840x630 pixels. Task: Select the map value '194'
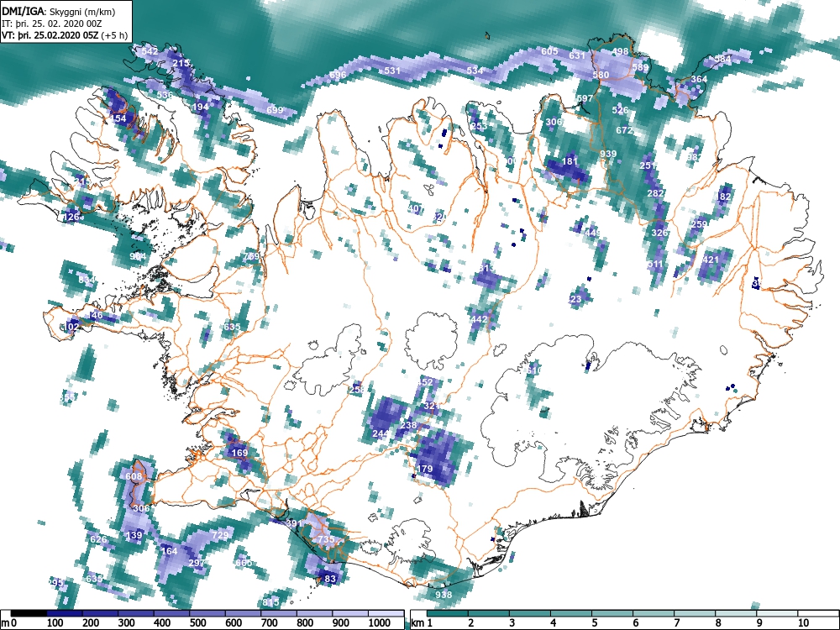(201, 107)
